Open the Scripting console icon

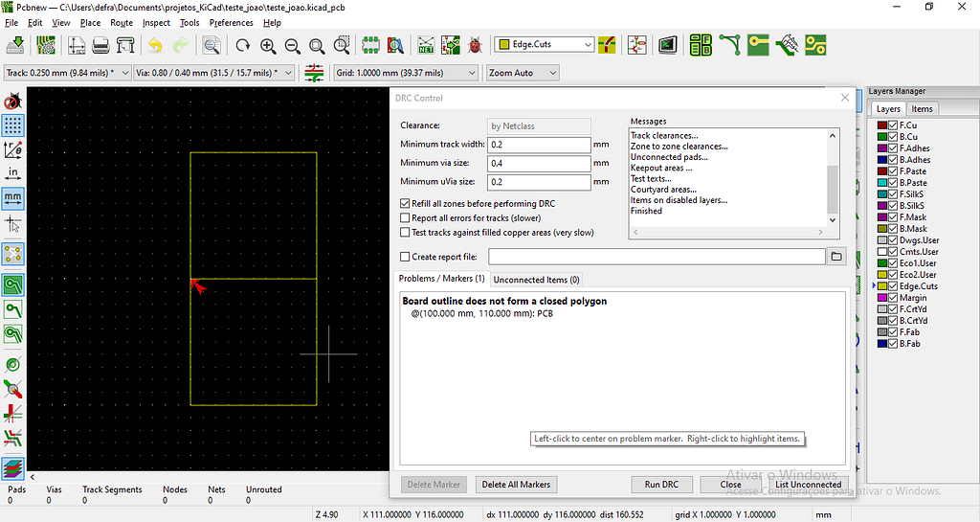coord(668,45)
